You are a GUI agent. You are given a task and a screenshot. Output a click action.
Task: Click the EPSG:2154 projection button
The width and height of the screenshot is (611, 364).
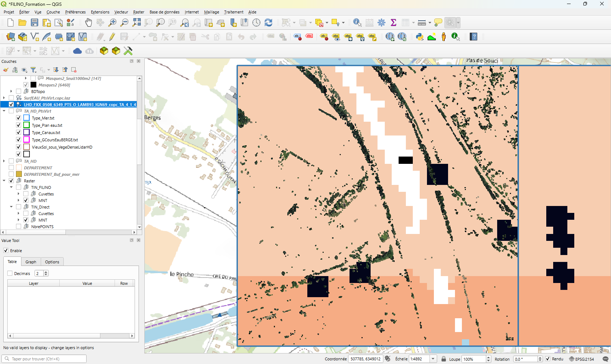(582, 359)
